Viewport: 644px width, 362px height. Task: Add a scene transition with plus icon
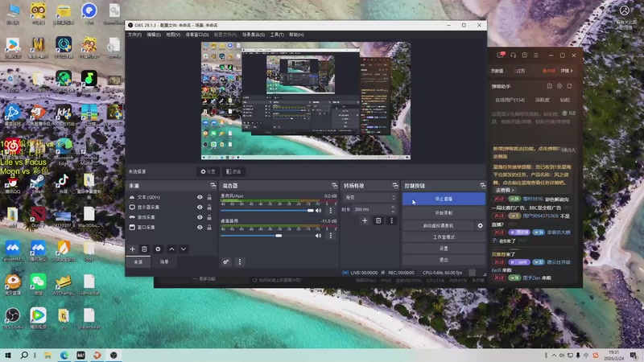[x=365, y=220]
